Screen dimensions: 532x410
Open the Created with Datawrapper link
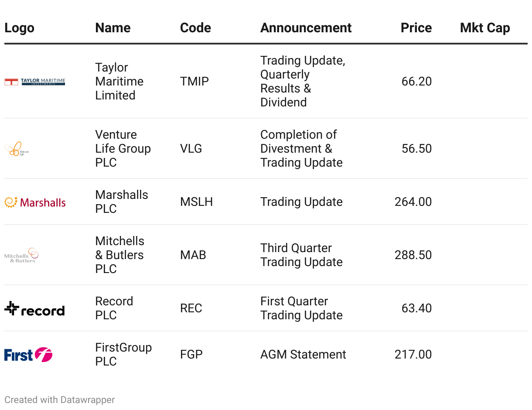60,400
